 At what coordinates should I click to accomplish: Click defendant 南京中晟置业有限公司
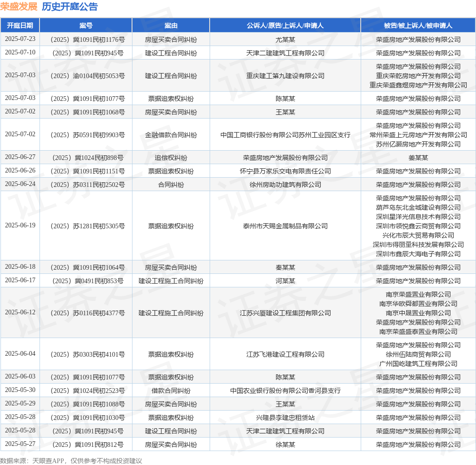pyautogui.click(x=418, y=313)
